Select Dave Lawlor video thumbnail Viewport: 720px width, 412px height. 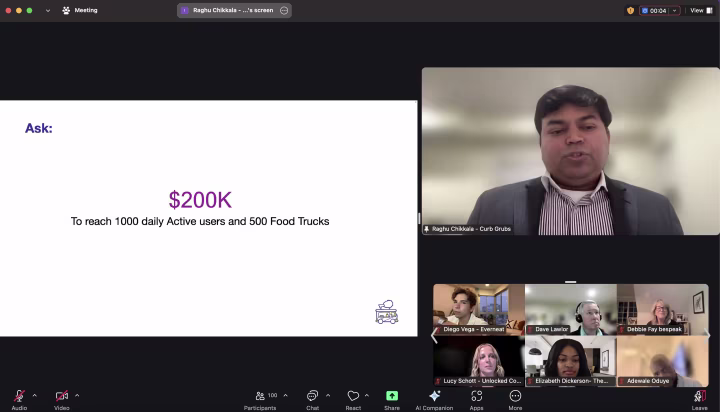pyautogui.click(x=571, y=309)
